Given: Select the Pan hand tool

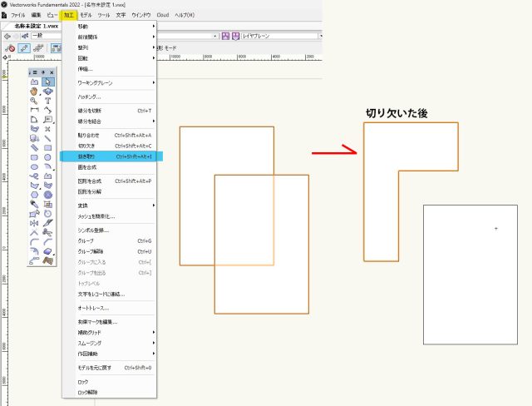Looking at the screenshot, I should (34, 92).
